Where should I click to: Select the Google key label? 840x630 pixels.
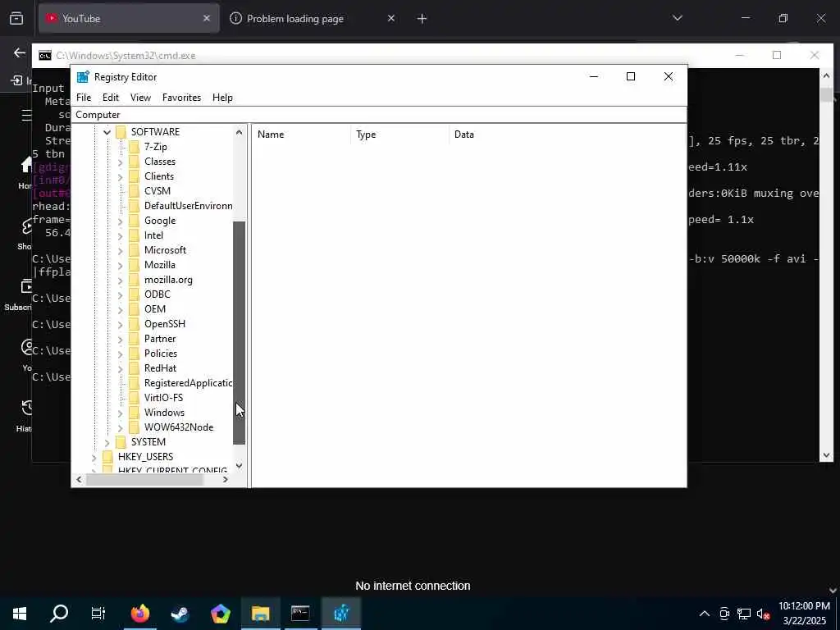[x=160, y=221]
